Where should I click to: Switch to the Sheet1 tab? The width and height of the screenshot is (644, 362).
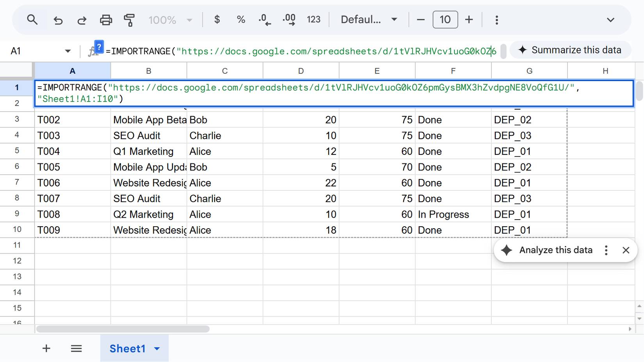[x=127, y=348]
